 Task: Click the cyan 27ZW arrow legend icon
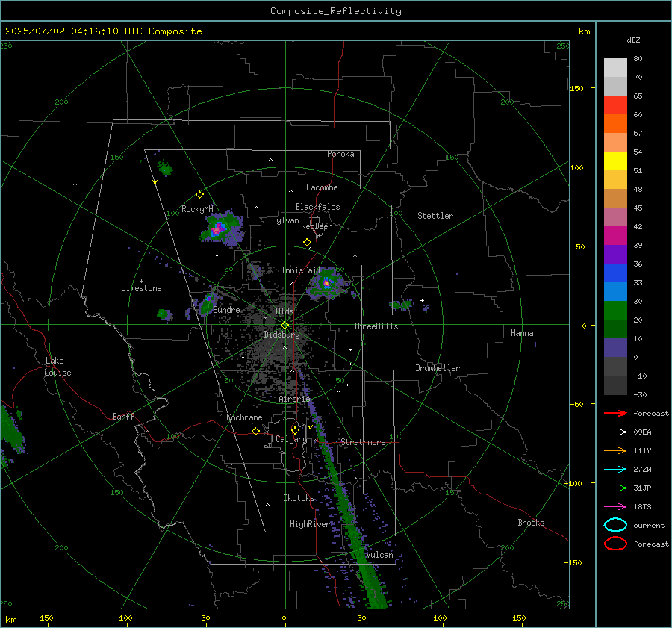point(615,470)
